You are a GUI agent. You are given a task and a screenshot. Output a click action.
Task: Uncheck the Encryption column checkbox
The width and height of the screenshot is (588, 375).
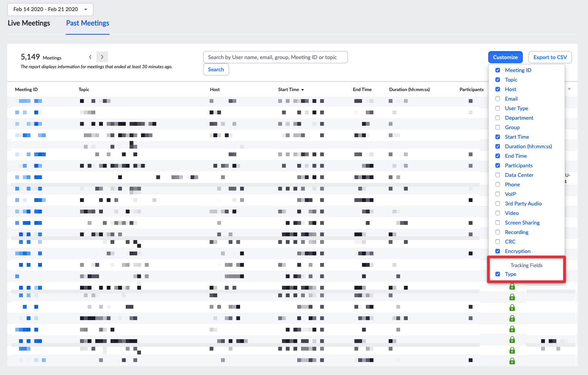498,251
